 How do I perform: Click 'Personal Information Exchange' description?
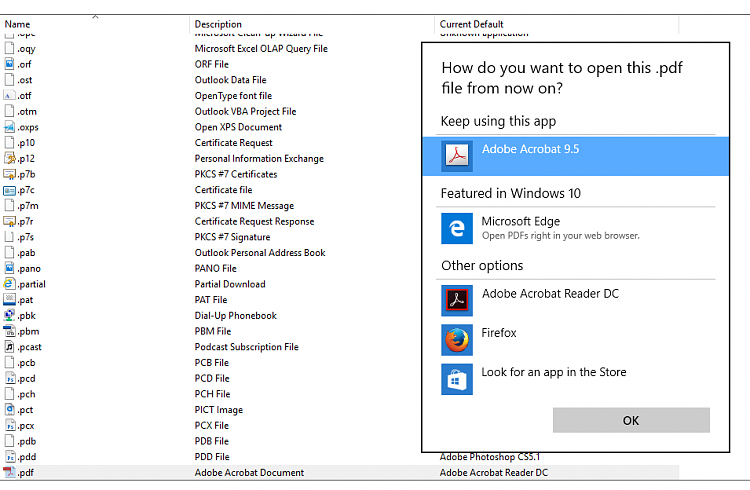point(259,158)
